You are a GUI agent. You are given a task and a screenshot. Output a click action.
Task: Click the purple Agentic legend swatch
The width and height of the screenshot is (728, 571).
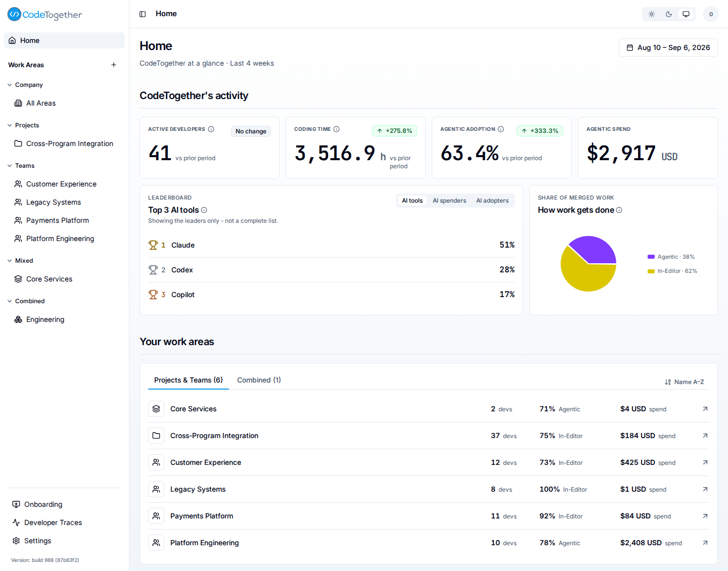point(651,257)
